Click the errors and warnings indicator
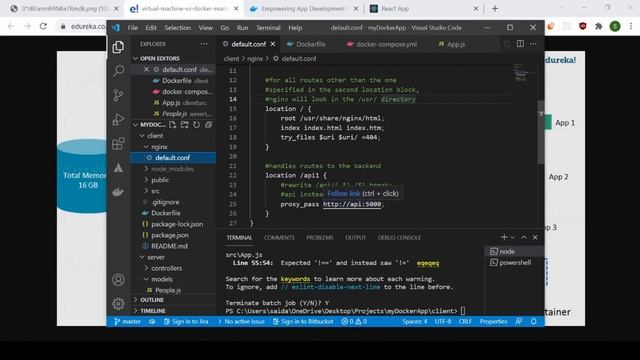Image resolution: width=640 pixels, height=360 pixels. pyautogui.click(x=354, y=322)
